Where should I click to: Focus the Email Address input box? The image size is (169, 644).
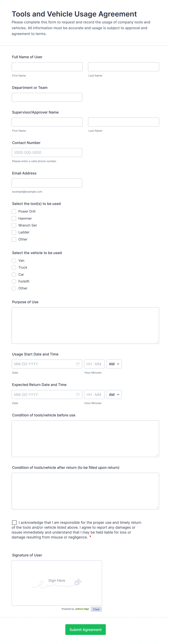coord(47,183)
